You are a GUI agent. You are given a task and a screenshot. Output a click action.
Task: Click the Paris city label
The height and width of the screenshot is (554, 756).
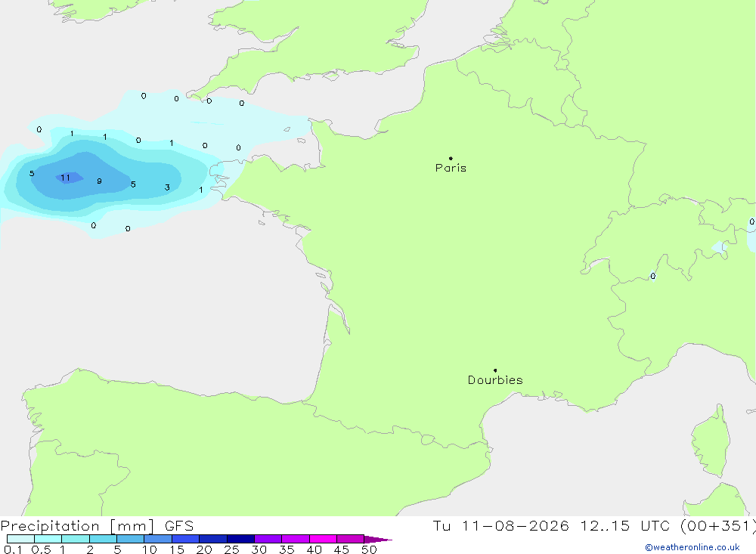tap(451, 168)
